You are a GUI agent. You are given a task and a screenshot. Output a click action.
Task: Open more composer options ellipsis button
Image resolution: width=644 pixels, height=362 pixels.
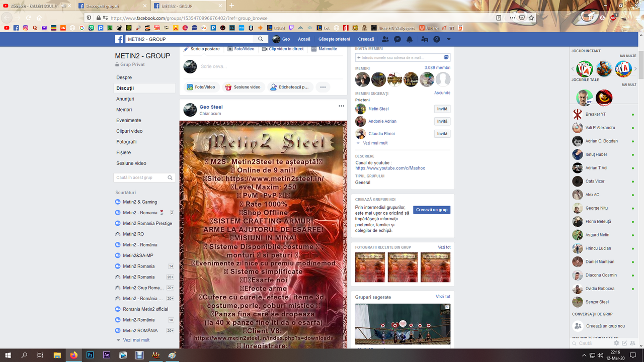point(323,87)
